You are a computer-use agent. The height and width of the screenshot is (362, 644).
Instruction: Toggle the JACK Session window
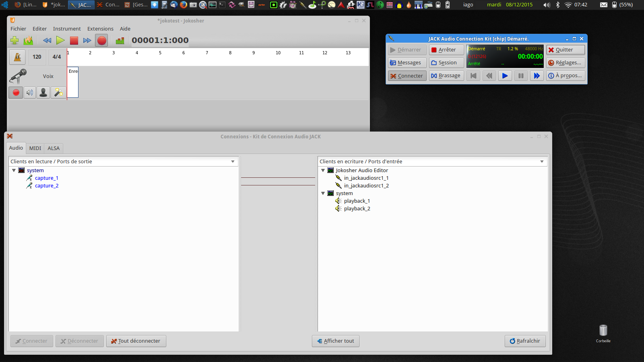[x=446, y=63]
